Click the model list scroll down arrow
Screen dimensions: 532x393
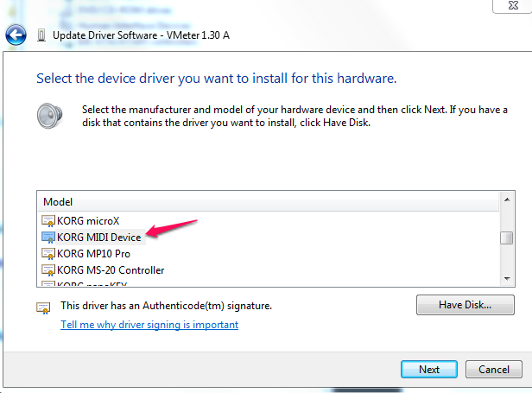pyautogui.click(x=507, y=279)
